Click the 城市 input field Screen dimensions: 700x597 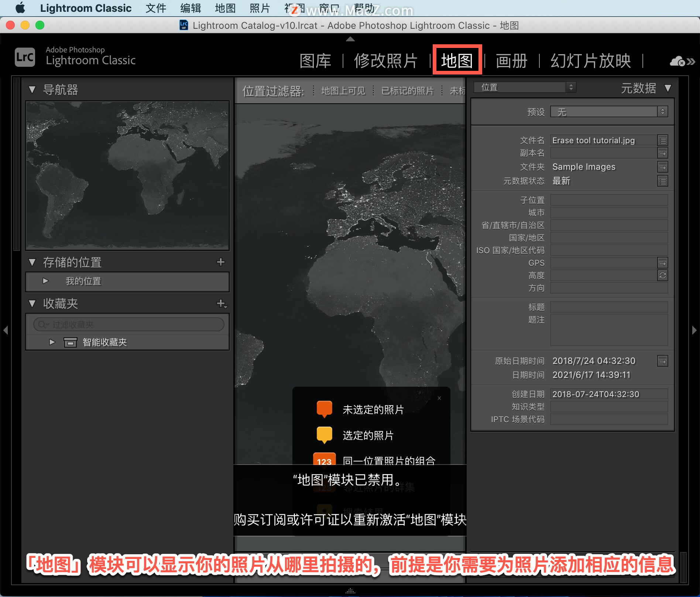pos(609,213)
